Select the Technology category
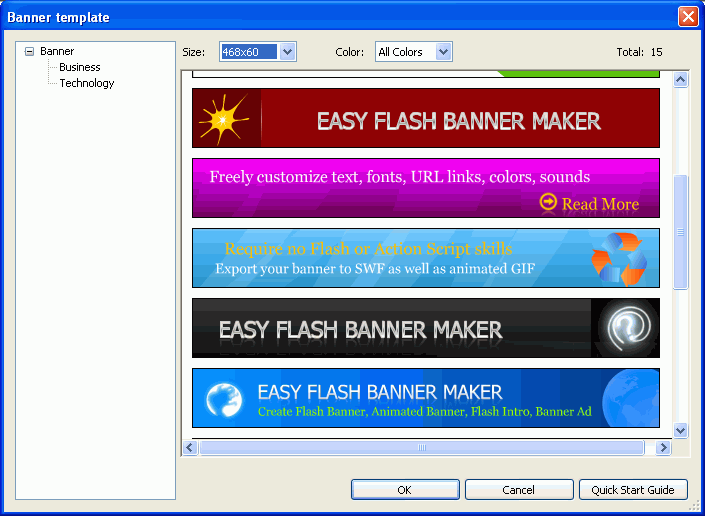705x516 pixels. [x=87, y=83]
